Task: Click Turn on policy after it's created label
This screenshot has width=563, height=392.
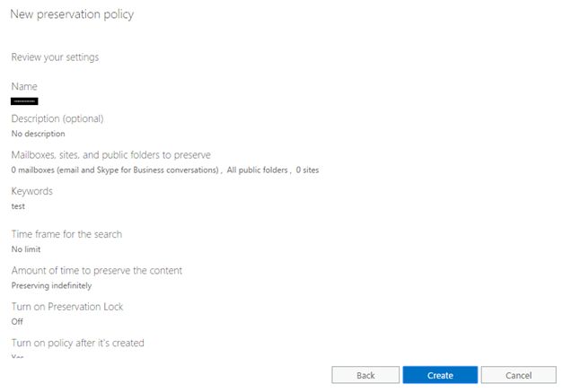Action: point(77,343)
